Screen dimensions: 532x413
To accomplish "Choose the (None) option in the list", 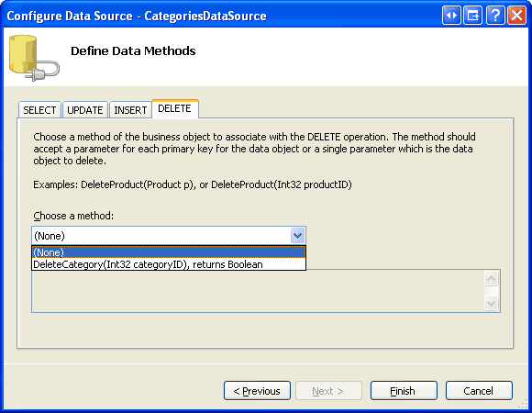I will click(x=169, y=252).
